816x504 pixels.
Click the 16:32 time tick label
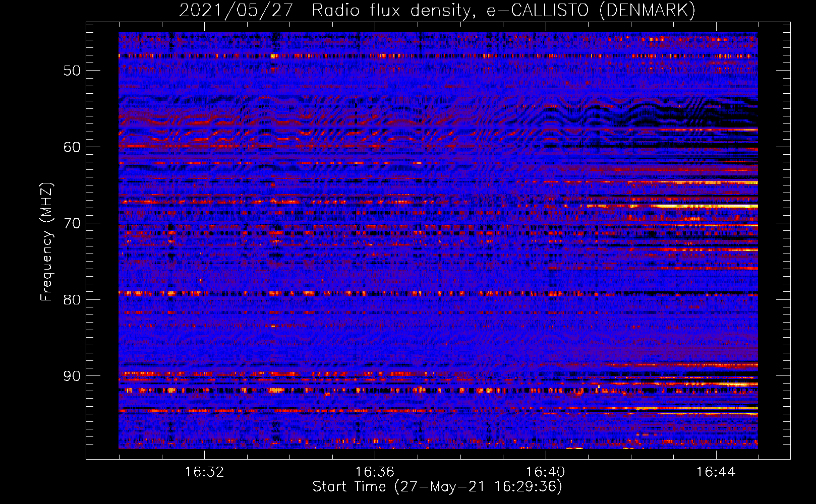[x=204, y=472]
